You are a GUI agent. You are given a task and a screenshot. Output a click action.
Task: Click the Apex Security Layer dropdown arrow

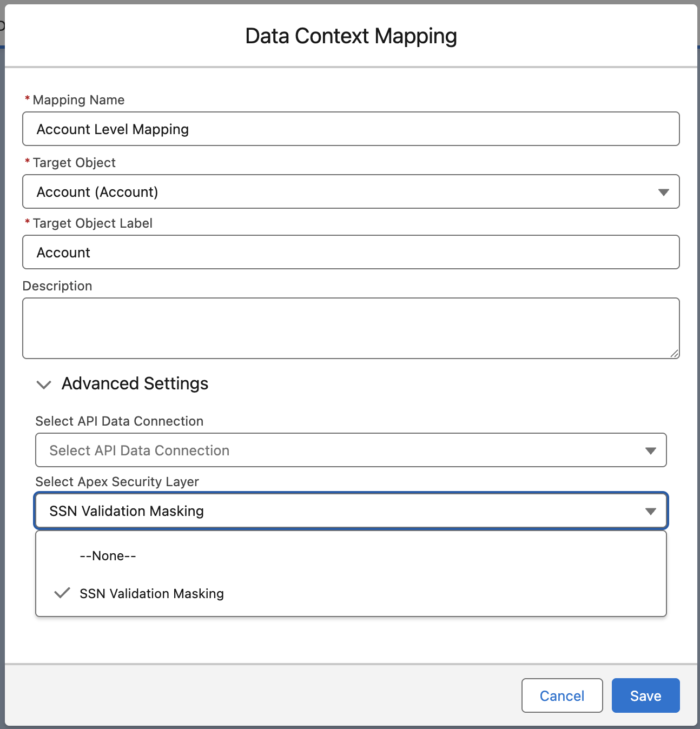[x=650, y=511]
